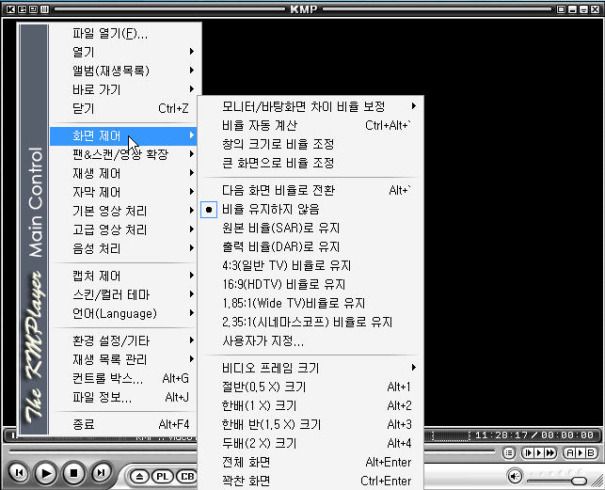
Task: Expand the 음성 처리 submenu
Action: tap(123, 248)
